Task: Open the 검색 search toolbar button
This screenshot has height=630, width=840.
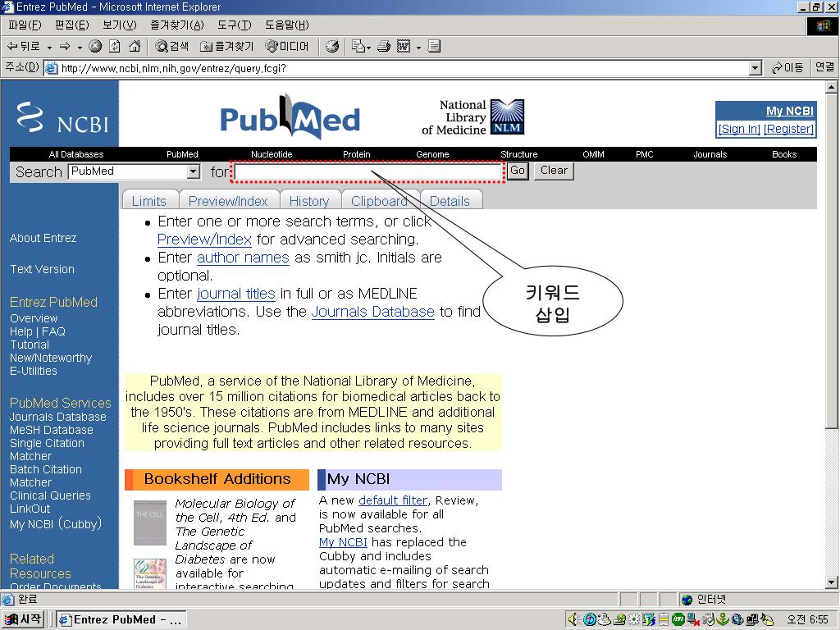Action: point(171,47)
